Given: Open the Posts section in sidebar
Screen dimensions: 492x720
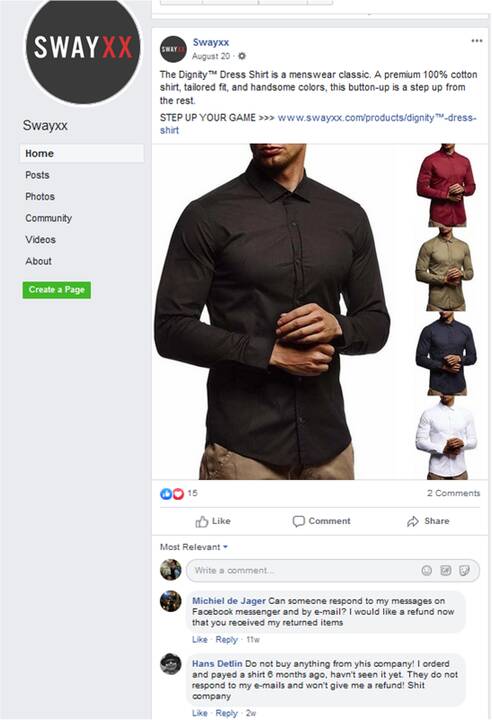Looking at the screenshot, I should click(37, 175).
